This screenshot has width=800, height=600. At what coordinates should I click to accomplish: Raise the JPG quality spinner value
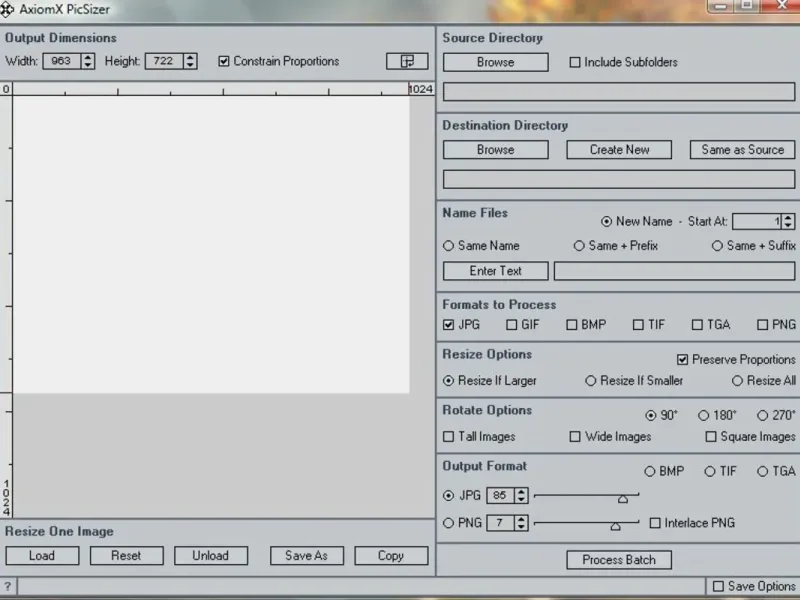coord(521,492)
